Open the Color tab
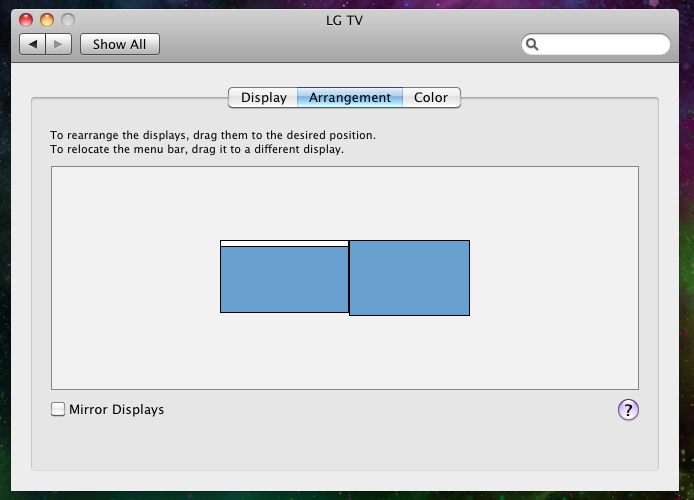The height and width of the screenshot is (500, 694). click(x=431, y=97)
